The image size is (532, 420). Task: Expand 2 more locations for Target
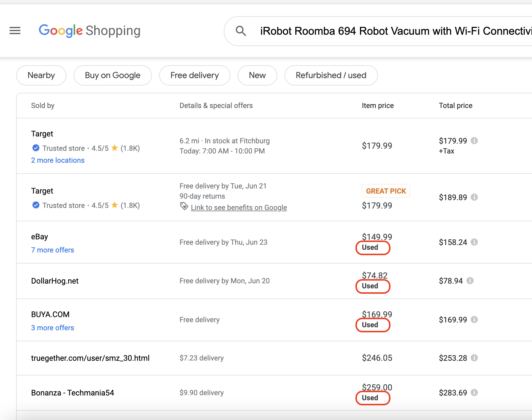pos(58,160)
